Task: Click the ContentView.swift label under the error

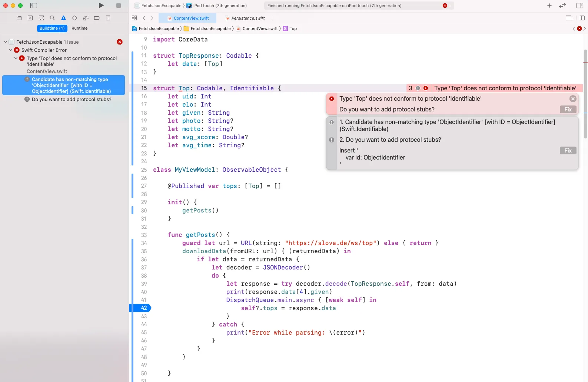Action: [x=47, y=71]
